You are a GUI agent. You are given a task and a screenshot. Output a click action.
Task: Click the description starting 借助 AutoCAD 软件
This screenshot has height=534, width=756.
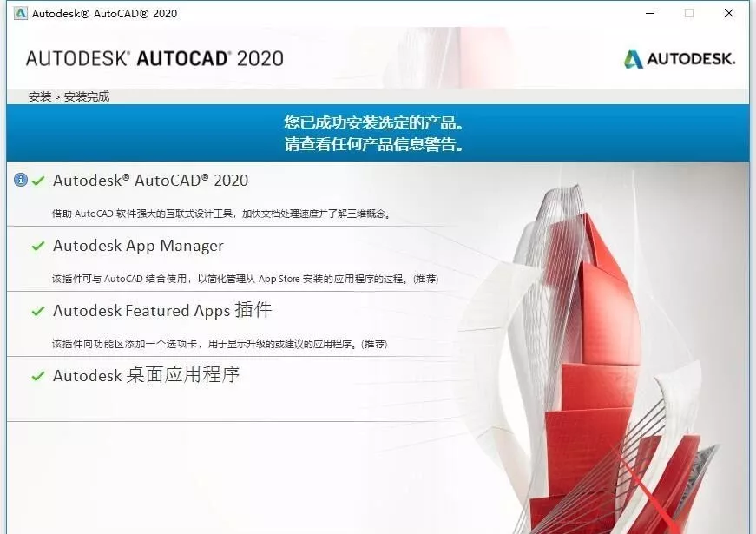(x=220, y=214)
